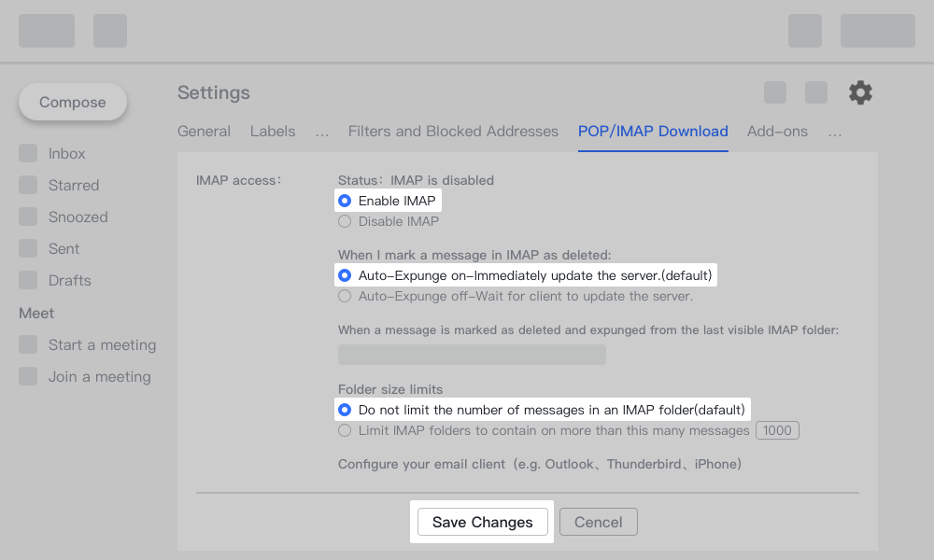Open the Snoozed section icon
Viewport: 934px width, 560px height.
click(x=28, y=217)
